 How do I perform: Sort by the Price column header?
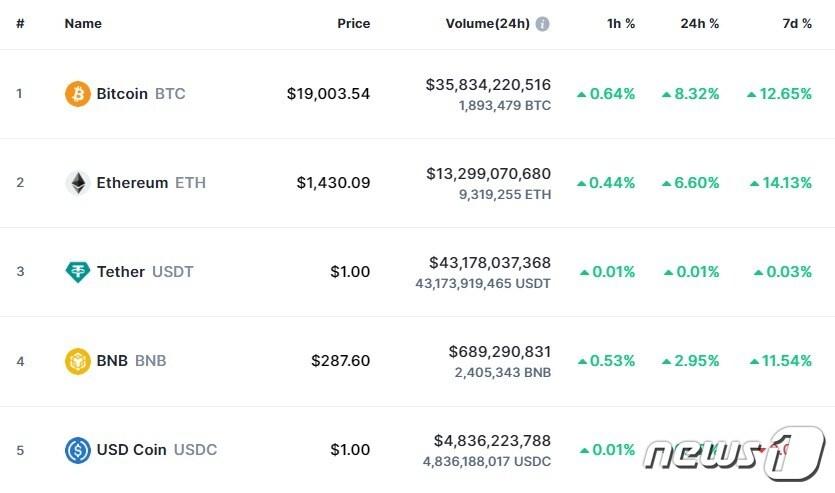pos(353,24)
